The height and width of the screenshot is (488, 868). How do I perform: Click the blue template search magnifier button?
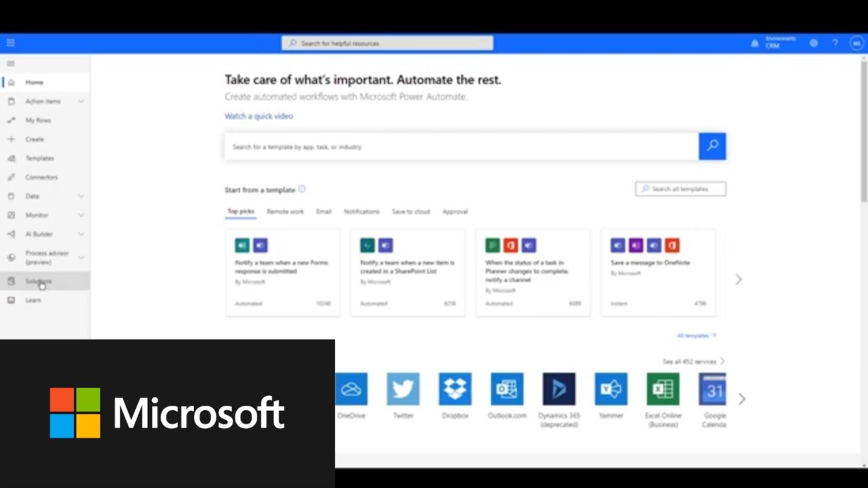tap(712, 146)
